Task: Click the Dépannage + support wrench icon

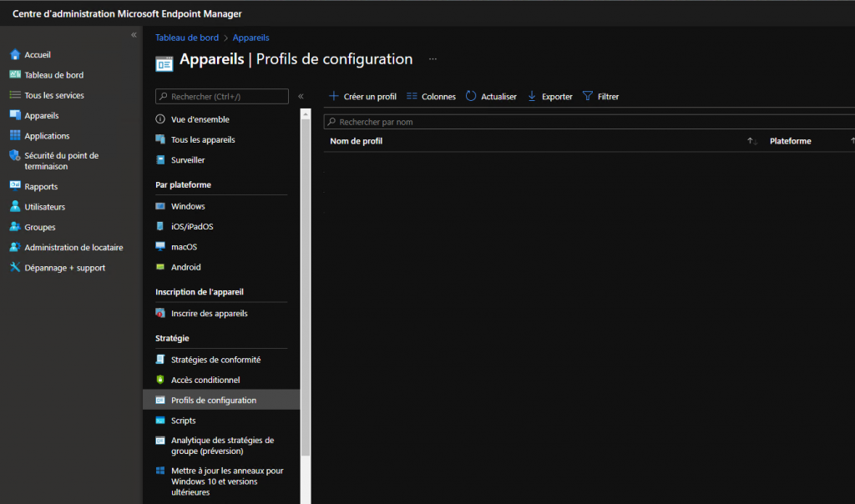Action: (x=15, y=267)
